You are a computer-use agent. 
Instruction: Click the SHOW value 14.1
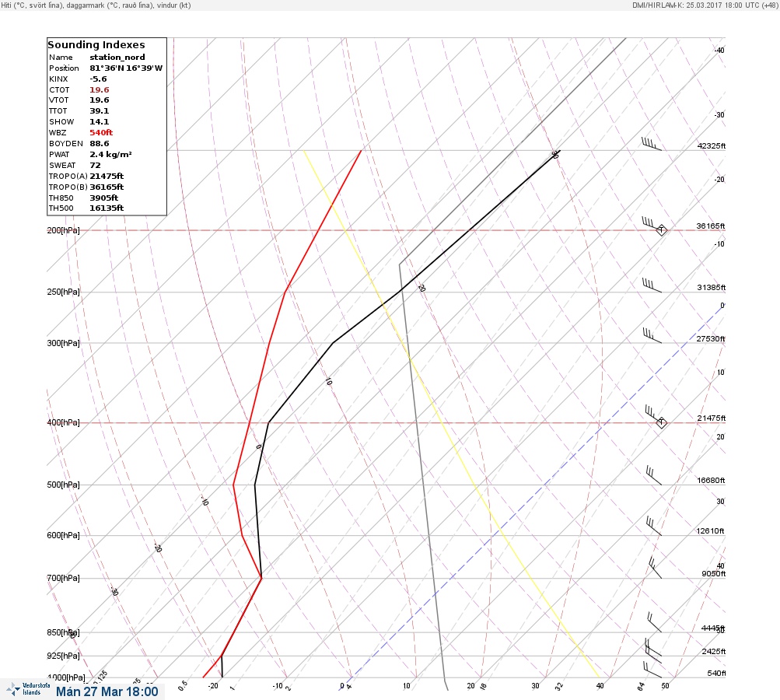(100, 122)
